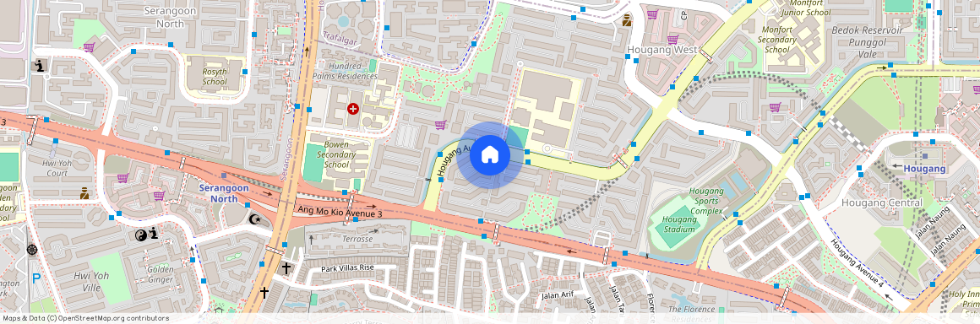Select the Bowen Secondary School label

[x=336, y=154]
